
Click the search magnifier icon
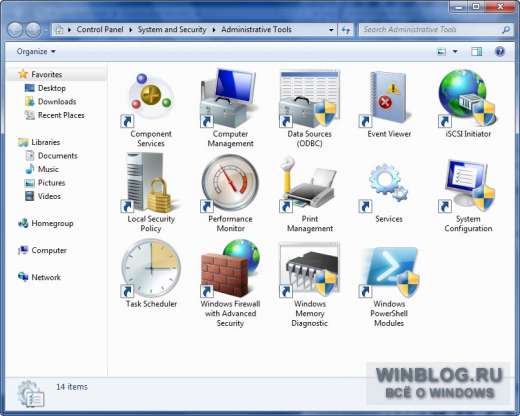[x=506, y=30]
